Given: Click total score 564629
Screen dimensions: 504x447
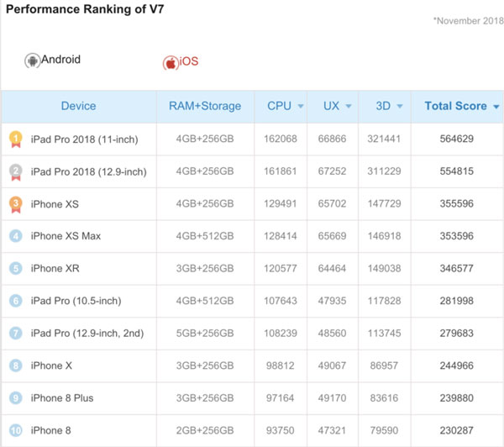Looking at the screenshot, I should pos(456,139).
